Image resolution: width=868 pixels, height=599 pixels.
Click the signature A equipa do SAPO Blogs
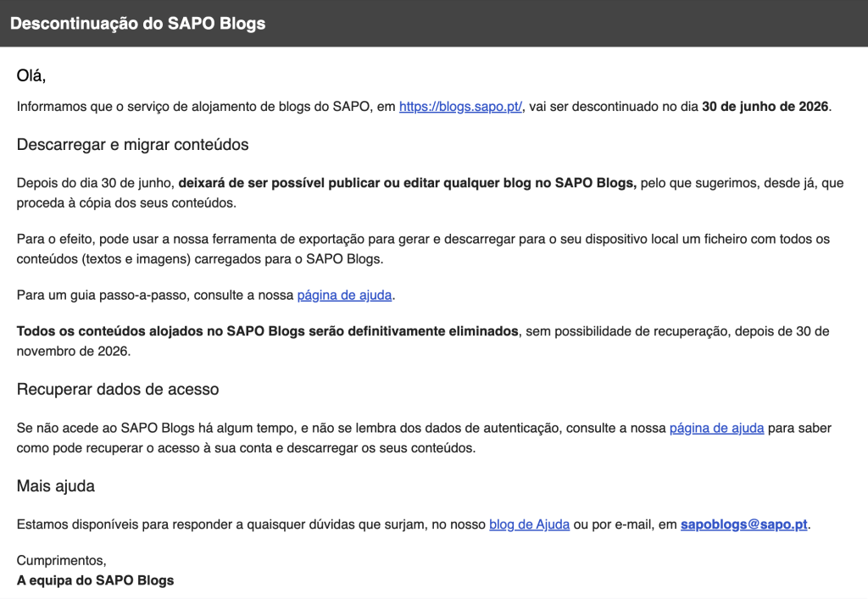tap(95, 580)
